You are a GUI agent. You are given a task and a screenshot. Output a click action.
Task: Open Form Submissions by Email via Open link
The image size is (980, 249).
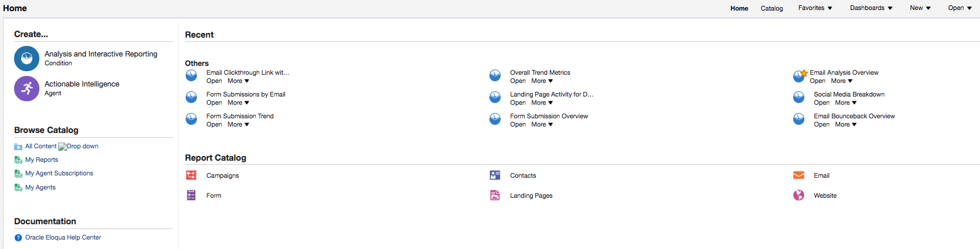click(214, 103)
